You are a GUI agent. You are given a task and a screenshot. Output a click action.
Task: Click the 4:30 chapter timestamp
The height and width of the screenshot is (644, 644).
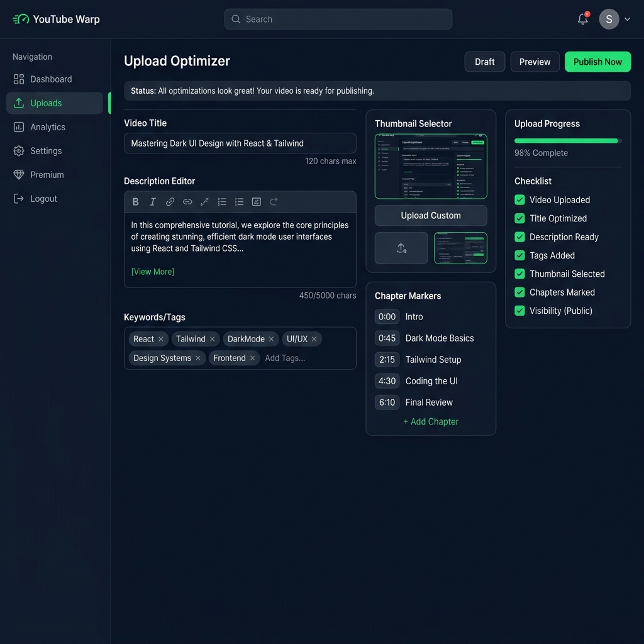pos(387,380)
